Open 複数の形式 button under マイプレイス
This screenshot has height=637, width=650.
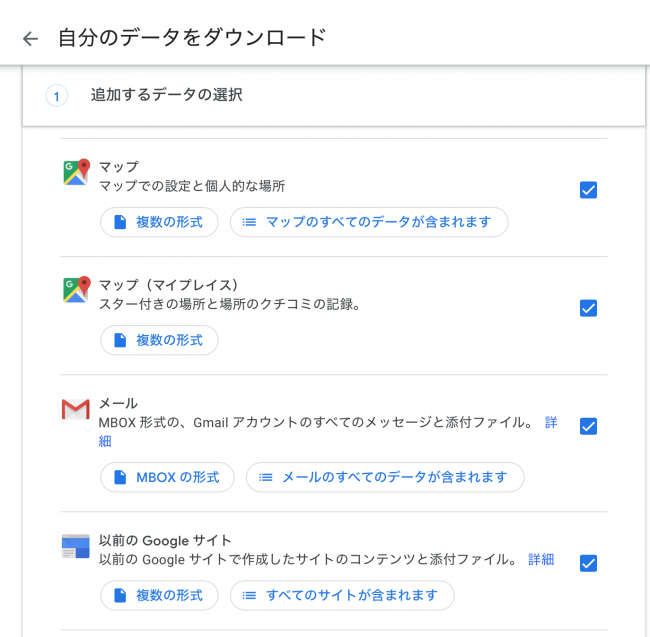click(x=159, y=340)
